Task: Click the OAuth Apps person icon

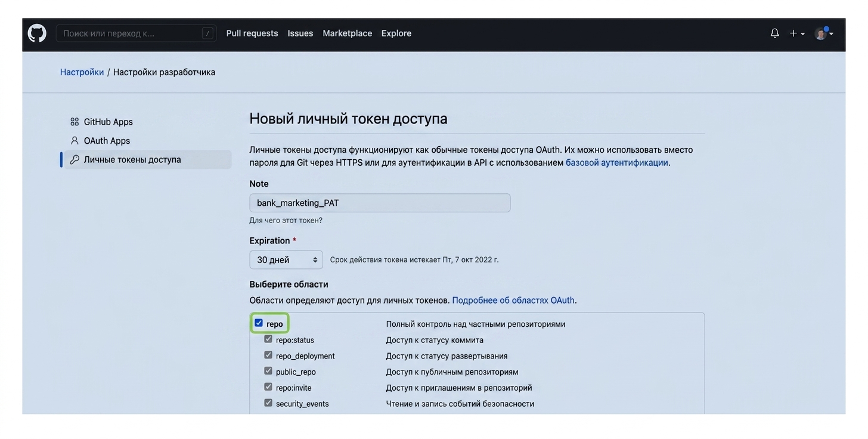Action: coord(75,141)
